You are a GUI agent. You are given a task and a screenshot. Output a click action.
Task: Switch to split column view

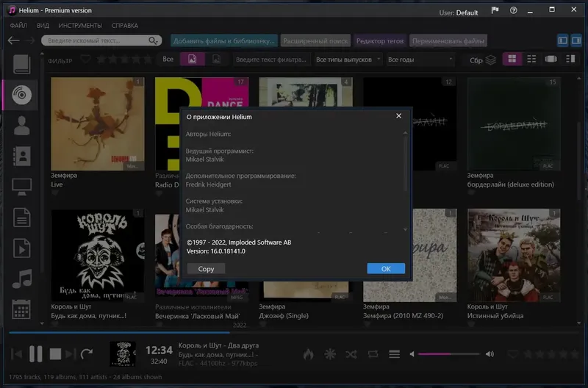(x=570, y=59)
